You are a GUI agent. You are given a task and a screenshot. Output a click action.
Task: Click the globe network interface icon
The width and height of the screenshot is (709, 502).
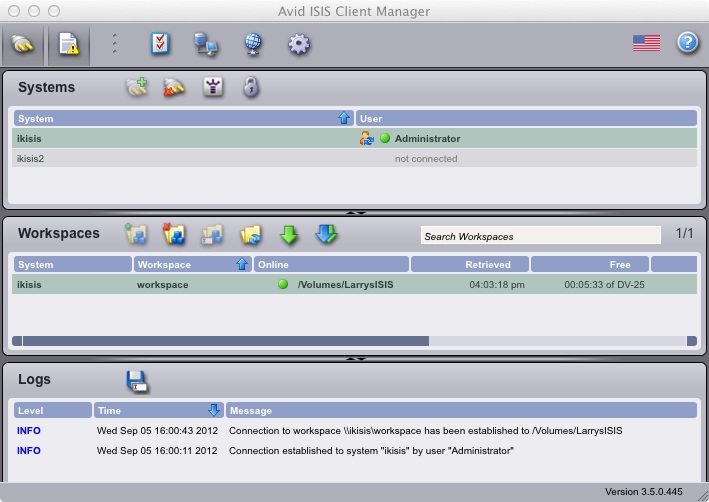(253, 44)
